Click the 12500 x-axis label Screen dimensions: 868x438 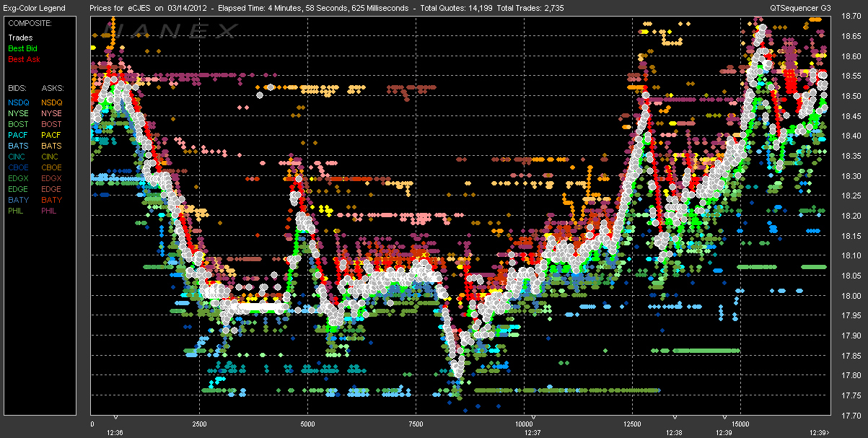632,424
